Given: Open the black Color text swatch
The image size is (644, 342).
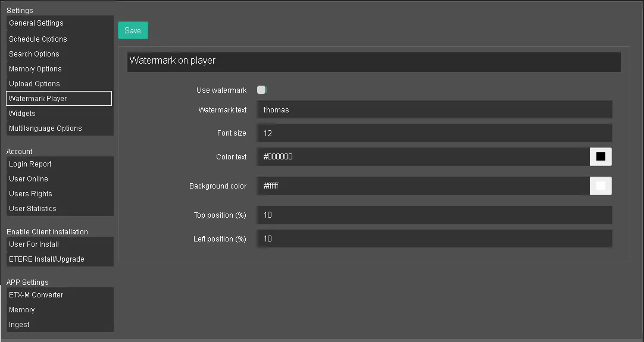Looking at the screenshot, I should 601,157.
